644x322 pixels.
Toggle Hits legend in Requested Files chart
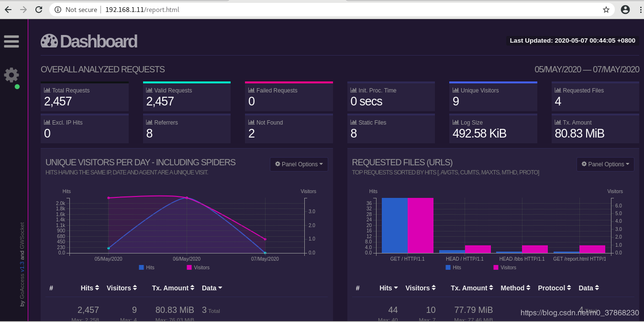point(453,267)
